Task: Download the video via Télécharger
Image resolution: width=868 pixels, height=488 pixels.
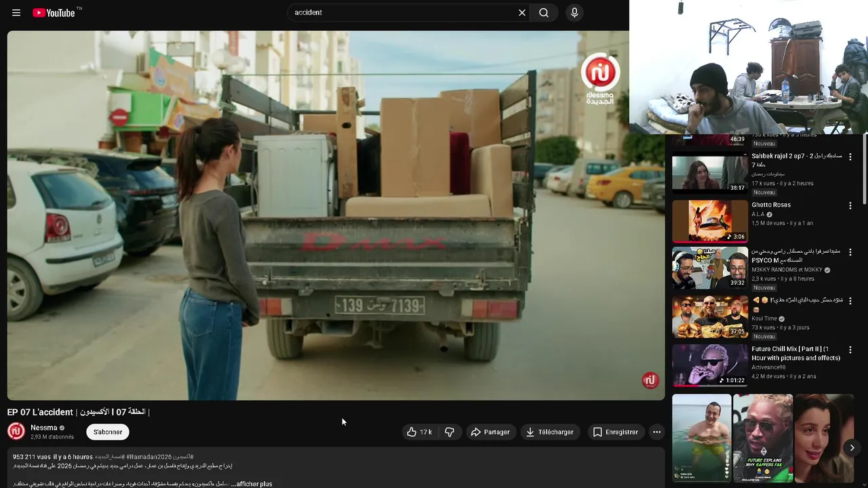Action: pos(550,432)
